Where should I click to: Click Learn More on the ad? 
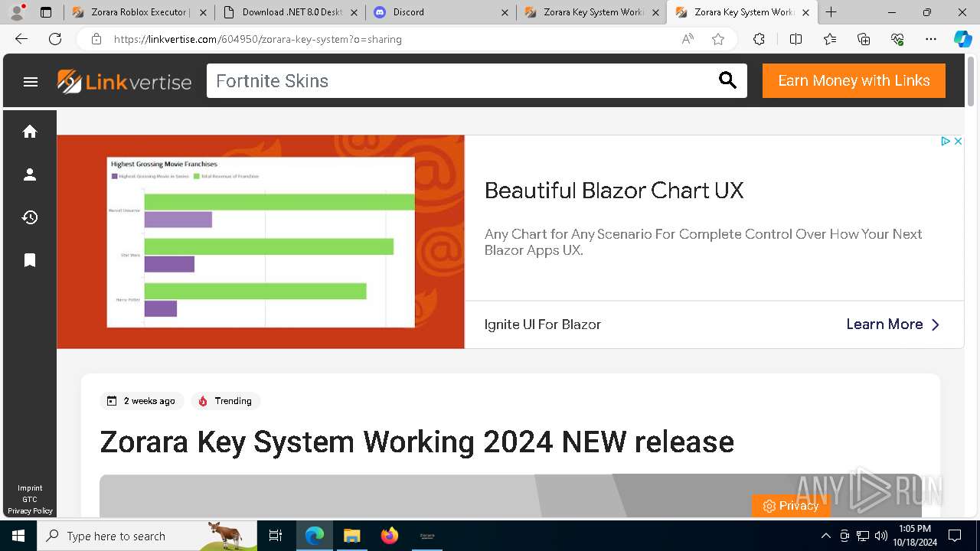click(893, 324)
